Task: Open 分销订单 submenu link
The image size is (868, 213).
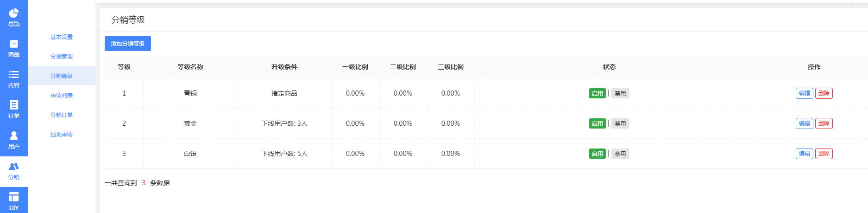Action: [62, 115]
